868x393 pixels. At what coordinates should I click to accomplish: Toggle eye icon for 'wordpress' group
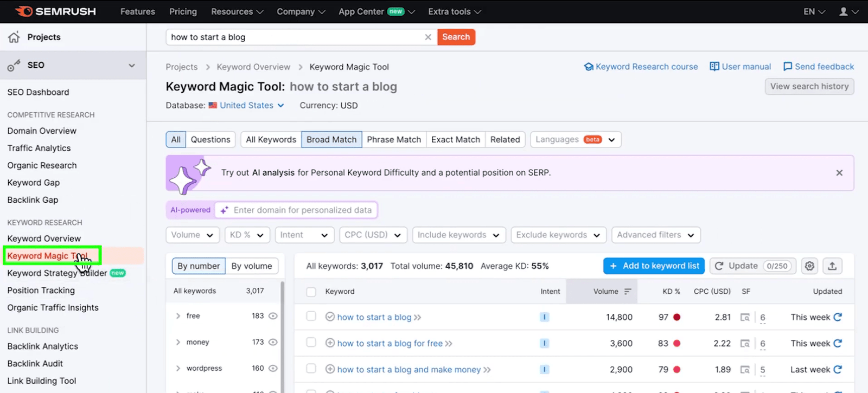273,368
